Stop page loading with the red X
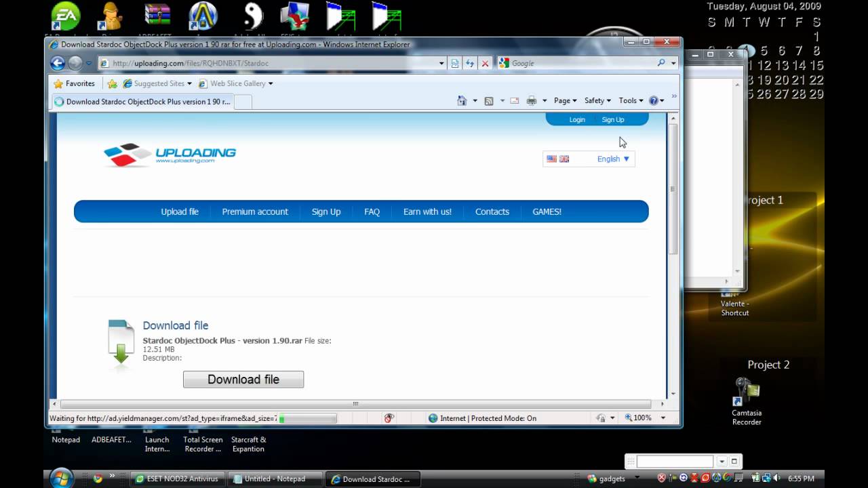This screenshot has height=488, width=868. tap(485, 63)
